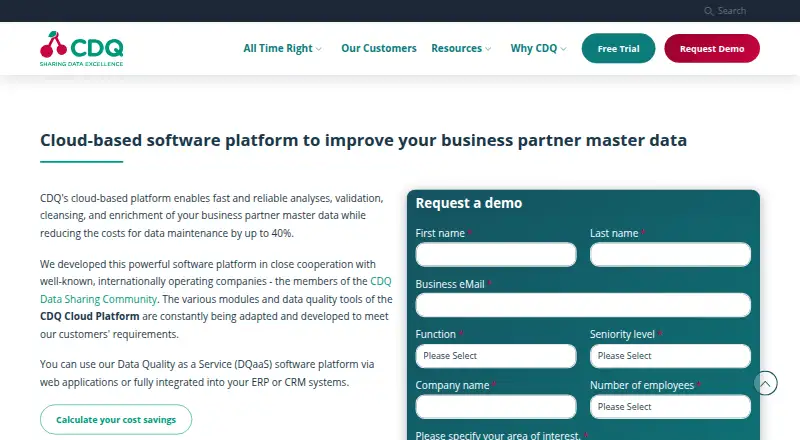Expand the Why CDQ menu
The width and height of the screenshot is (800, 440).
coord(538,48)
